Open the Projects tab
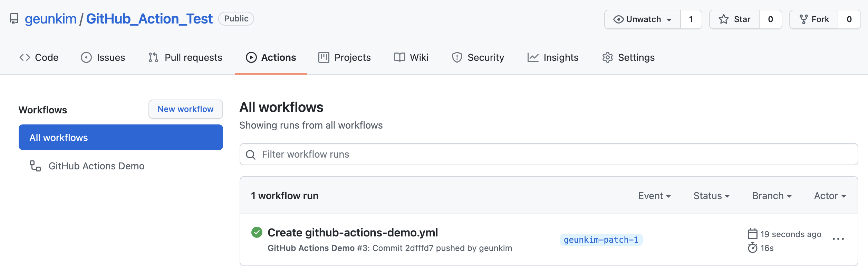This screenshot has height=271, width=868. [x=345, y=57]
